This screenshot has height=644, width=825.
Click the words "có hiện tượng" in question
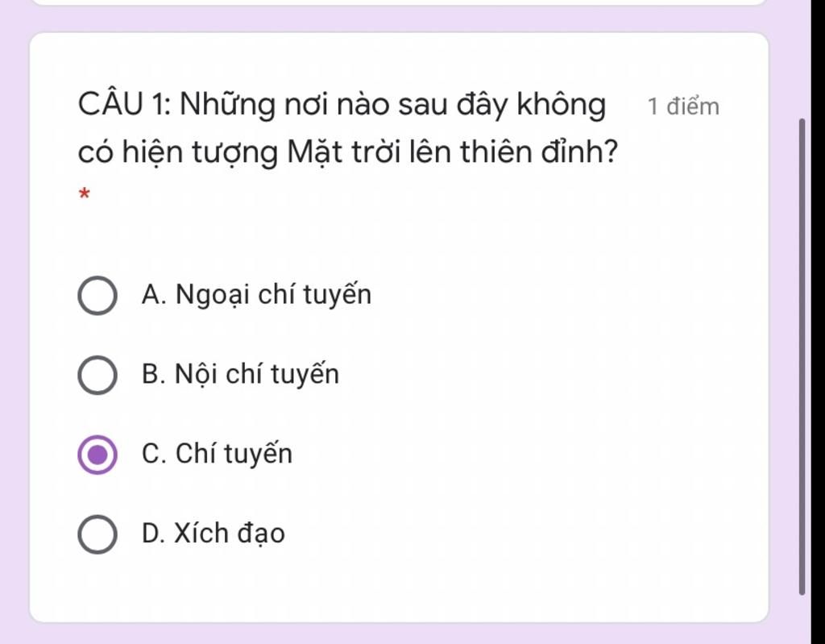point(178,152)
